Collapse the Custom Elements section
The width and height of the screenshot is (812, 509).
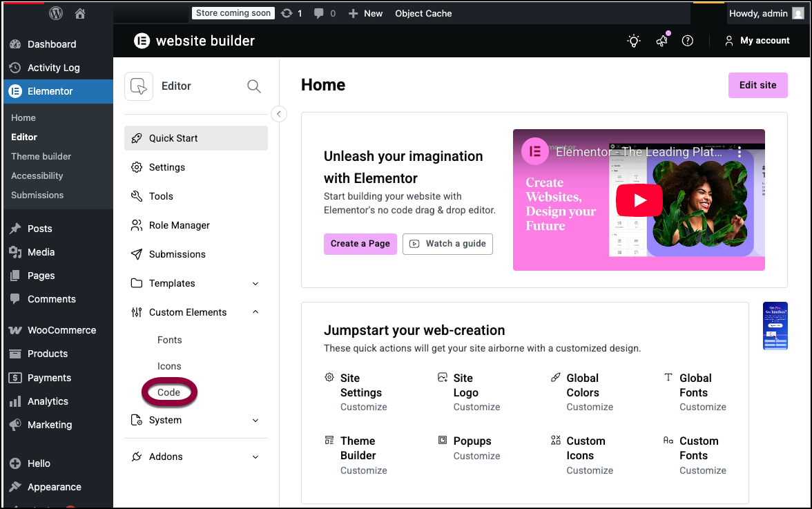click(255, 313)
